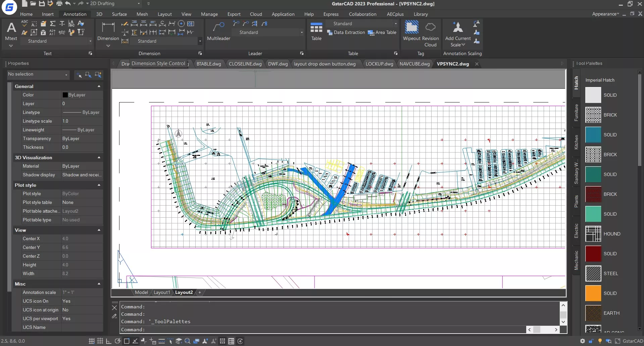Screen dimensions: 644x346
Task: Click the Color ByLayer property field
Action: (82, 95)
